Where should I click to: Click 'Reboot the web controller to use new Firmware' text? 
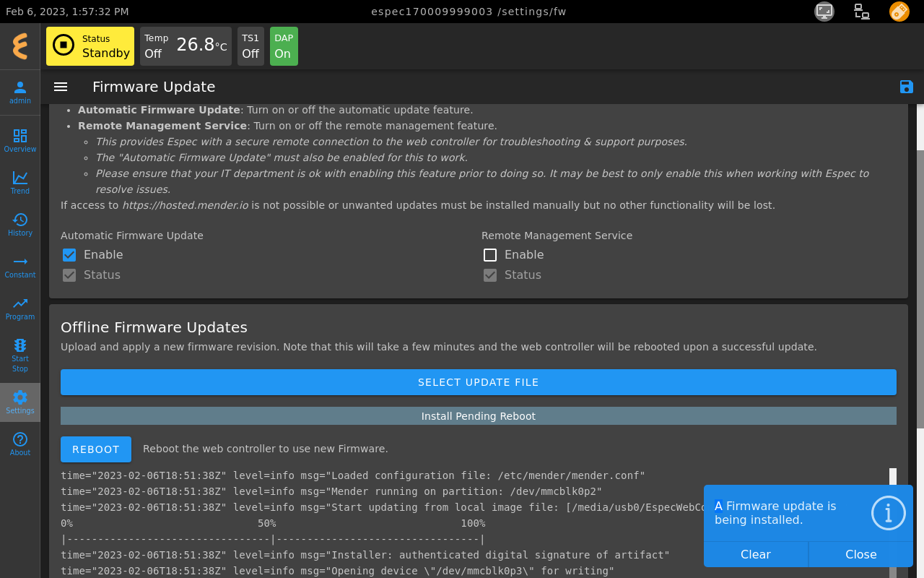click(x=266, y=449)
